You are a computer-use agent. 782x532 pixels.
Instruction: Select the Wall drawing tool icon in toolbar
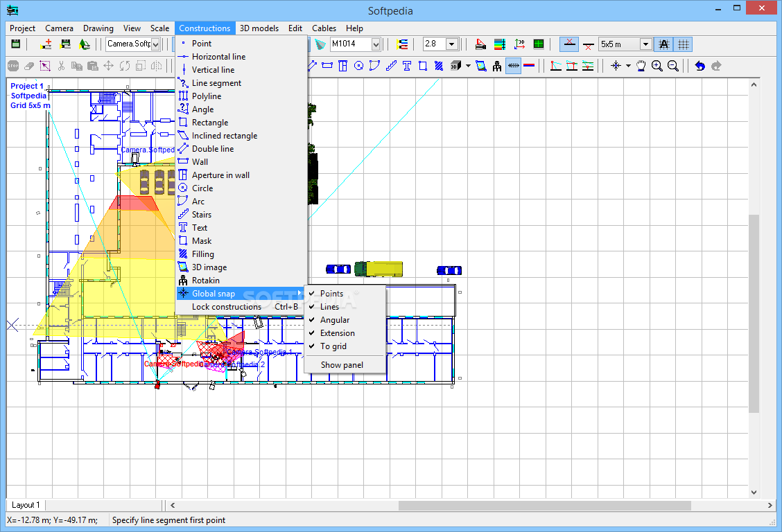click(x=327, y=66)
